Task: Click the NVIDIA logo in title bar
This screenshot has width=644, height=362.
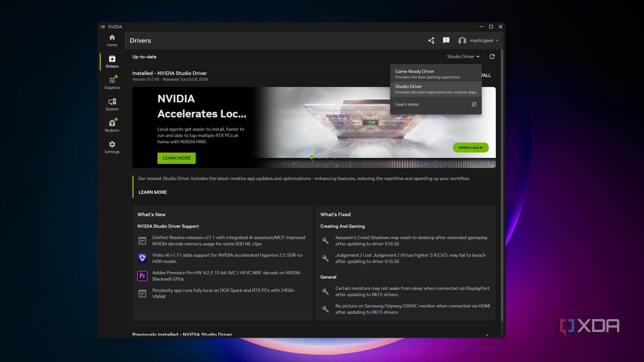Action: tap(103, 27)
